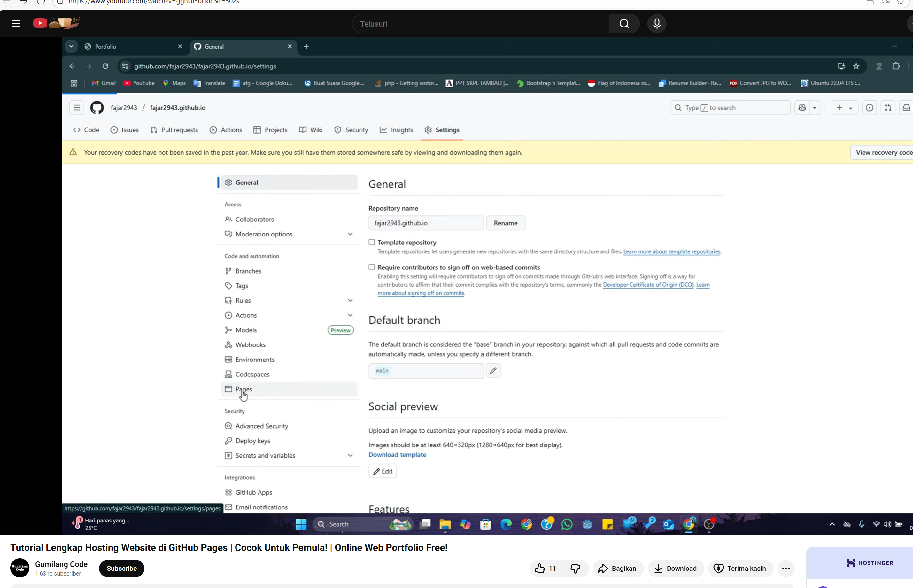913x588 pixels.
Task: Open WhatsApp from the Windows taskbar
Action: (567, 524)
